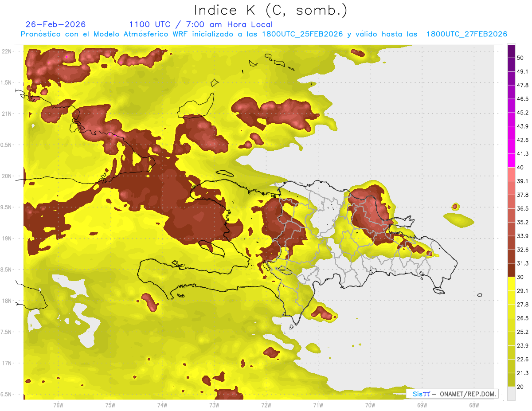The image size is (532, 411).
Task: Click colorbar label '43.9'
Action: 523,126
